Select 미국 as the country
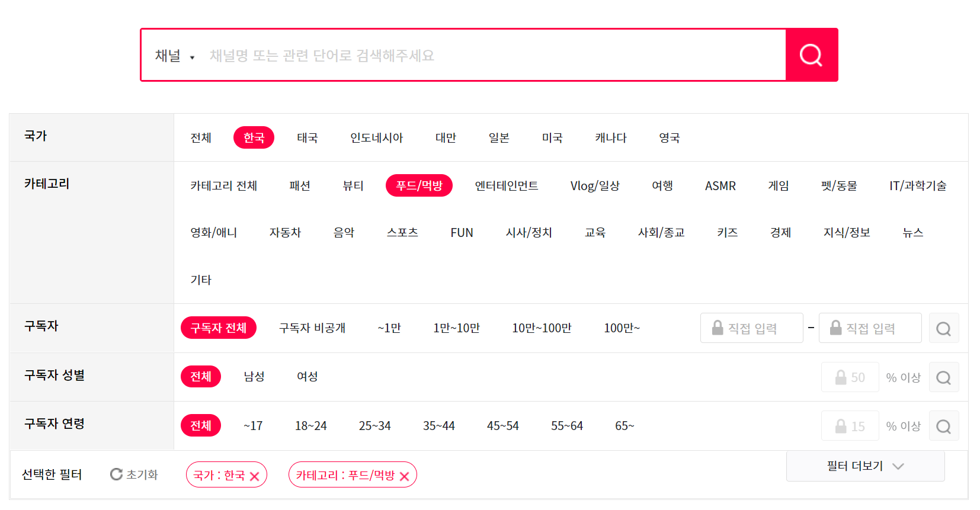Image resolution: width=980 pixels, height=510 pixels. click(552, 137)
